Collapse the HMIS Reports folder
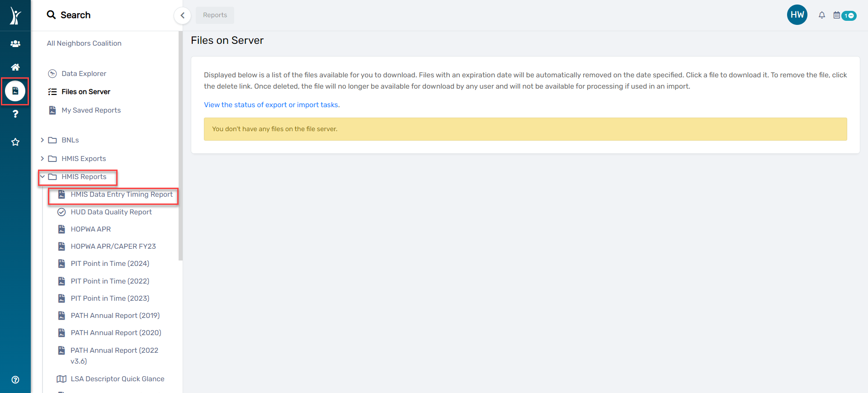The height and width of the screenshot is (393, 868). [x=42, y=177]
